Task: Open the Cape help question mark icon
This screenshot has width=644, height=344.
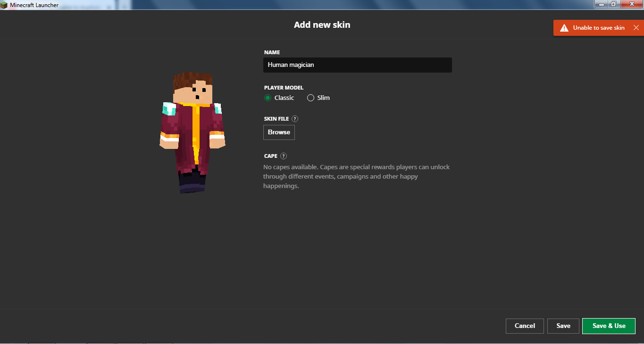Action: [284, 156]
